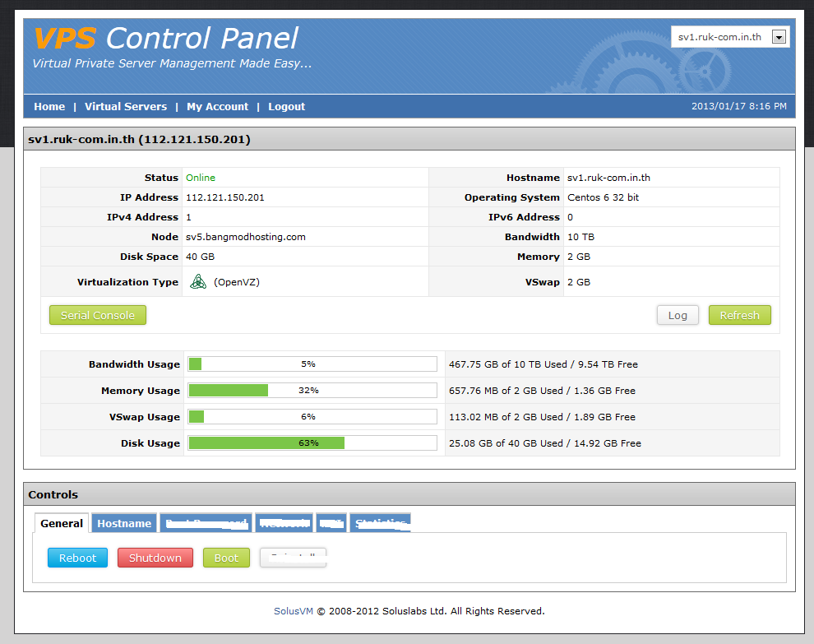This screenshot has width=814, height=644.
Task: Click the Bandwidth Usage progress bar
Action: pos(312,364)
